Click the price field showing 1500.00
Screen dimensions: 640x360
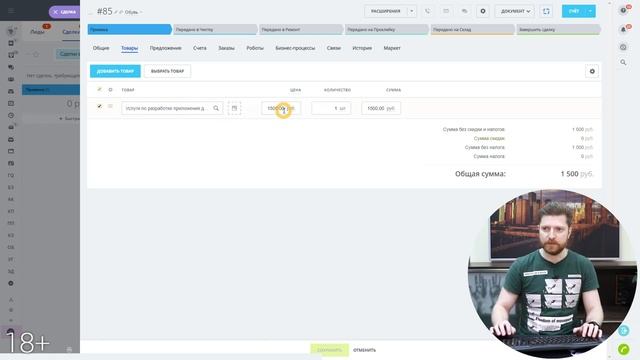pyautogui.click(x=280, y=108)
